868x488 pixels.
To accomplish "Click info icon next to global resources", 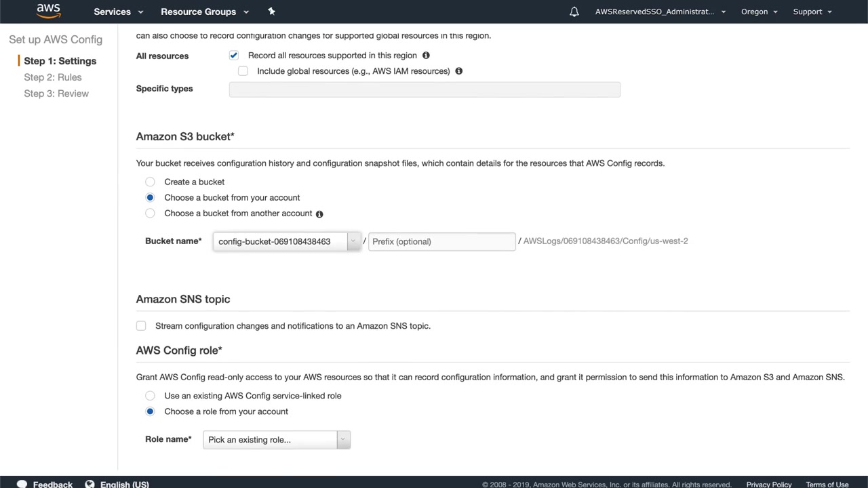I will pyautogui.click(x=459, y=71).
